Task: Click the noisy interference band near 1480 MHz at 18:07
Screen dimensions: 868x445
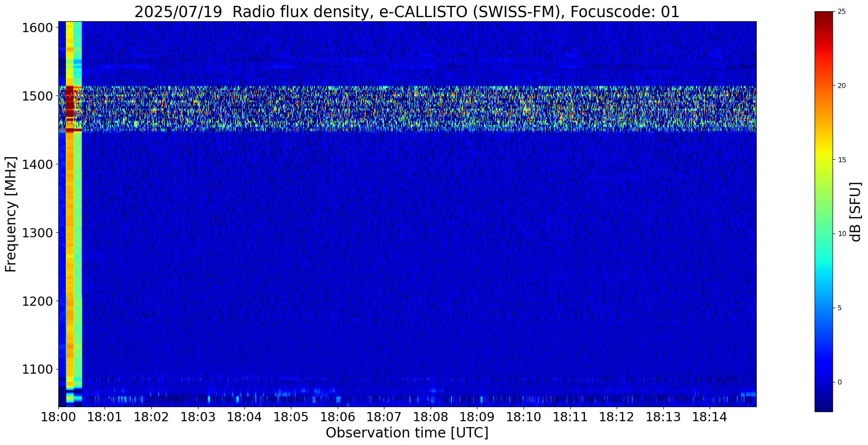Action: click(x=384, y=109)
